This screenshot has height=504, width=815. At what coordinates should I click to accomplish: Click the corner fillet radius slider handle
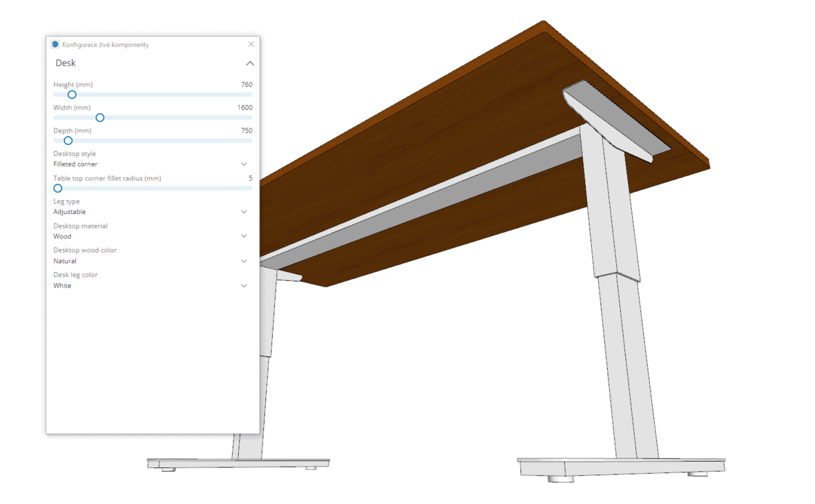[58, 188]
